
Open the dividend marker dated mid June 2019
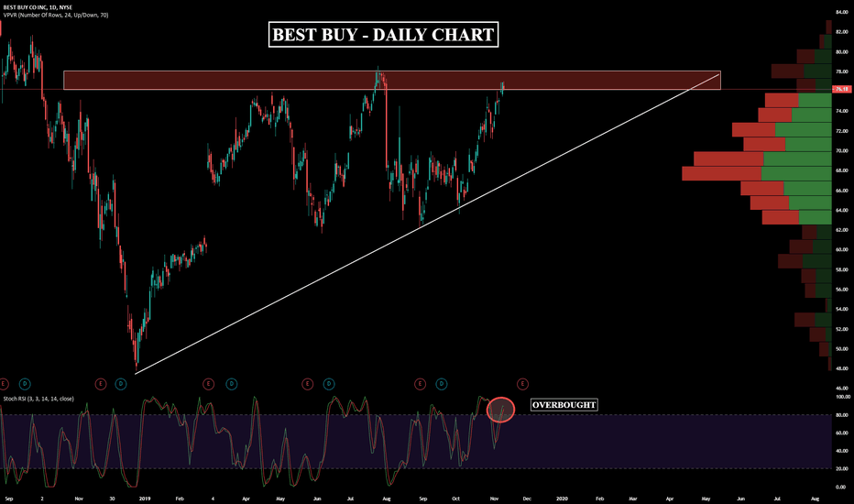[x=329, y=384]
